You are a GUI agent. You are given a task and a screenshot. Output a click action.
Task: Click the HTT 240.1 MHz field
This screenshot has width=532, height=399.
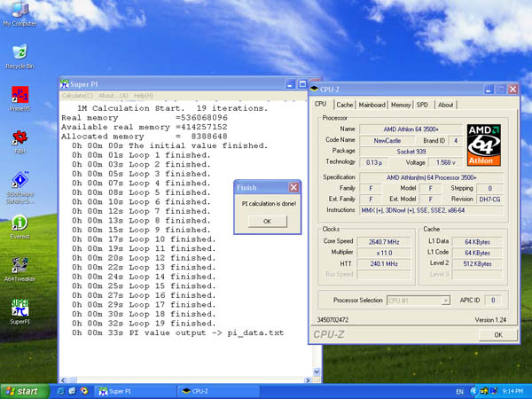tap(384, 263)
